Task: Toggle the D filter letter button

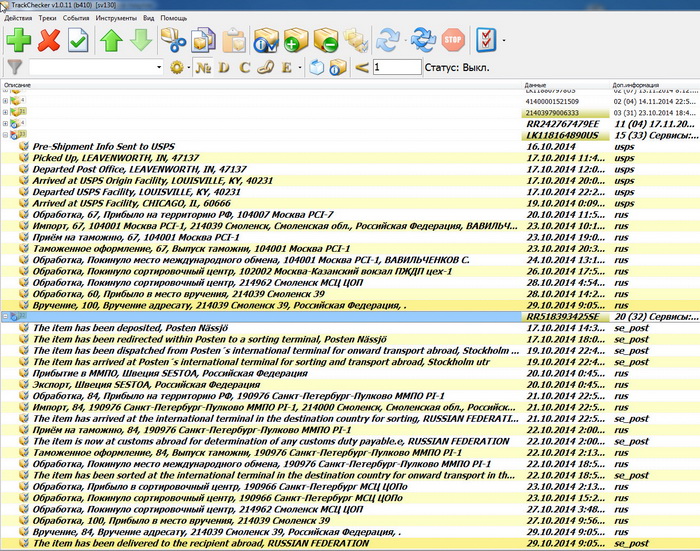Action: click(x=223, y=67)
